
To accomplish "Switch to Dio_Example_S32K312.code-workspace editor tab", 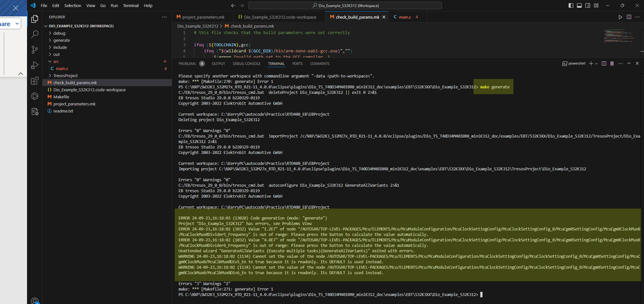I will (x=279, y=17).
